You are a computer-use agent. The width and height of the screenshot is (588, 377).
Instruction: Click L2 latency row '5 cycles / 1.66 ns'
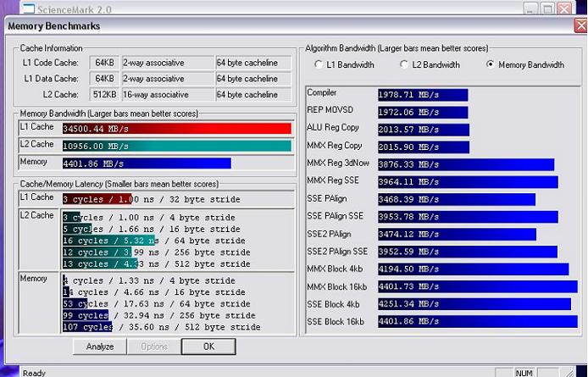152,229
